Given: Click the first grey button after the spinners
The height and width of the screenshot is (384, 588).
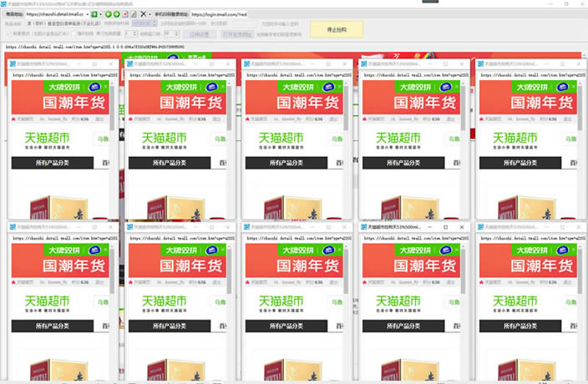Looking at the screenshot, I should [x=199, y=34].
